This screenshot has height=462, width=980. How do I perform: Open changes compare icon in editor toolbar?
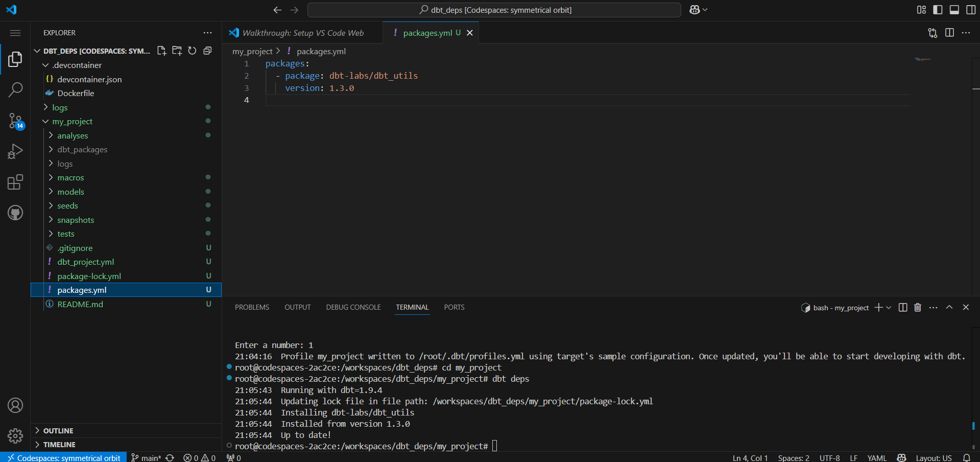(x=933, y=33)
